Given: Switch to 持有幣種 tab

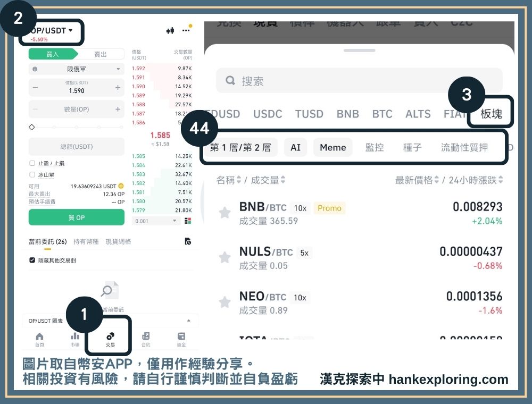Looking at the screenshot, I should pos(86,241).
